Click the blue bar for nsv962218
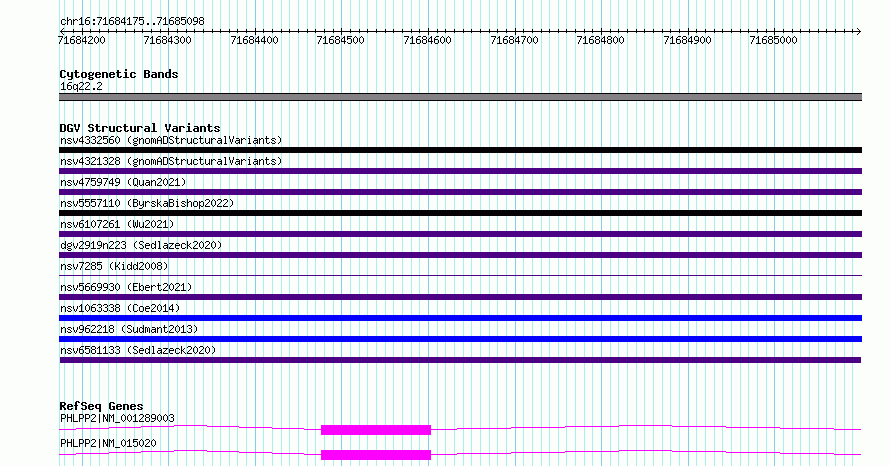The width and height of the screenshot is (890, 466). 460,339
